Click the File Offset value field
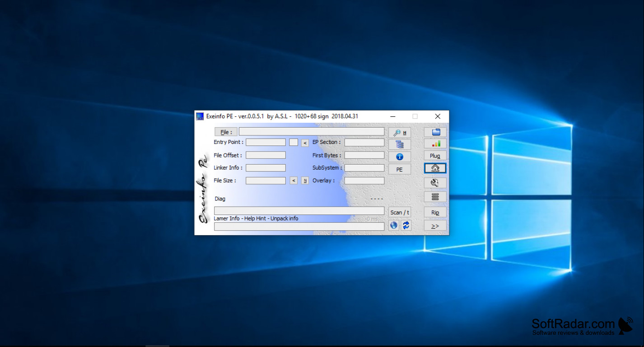 click(x=266, y=155)
